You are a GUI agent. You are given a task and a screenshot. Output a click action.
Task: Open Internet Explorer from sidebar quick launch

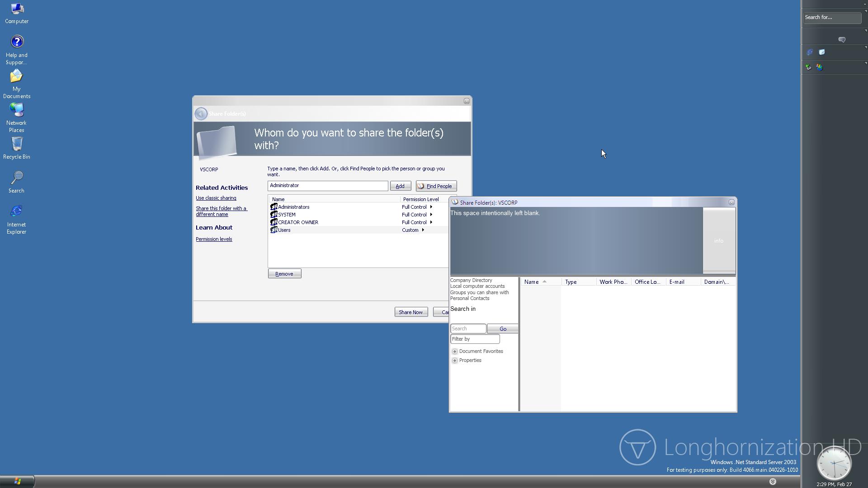[810, 52]
